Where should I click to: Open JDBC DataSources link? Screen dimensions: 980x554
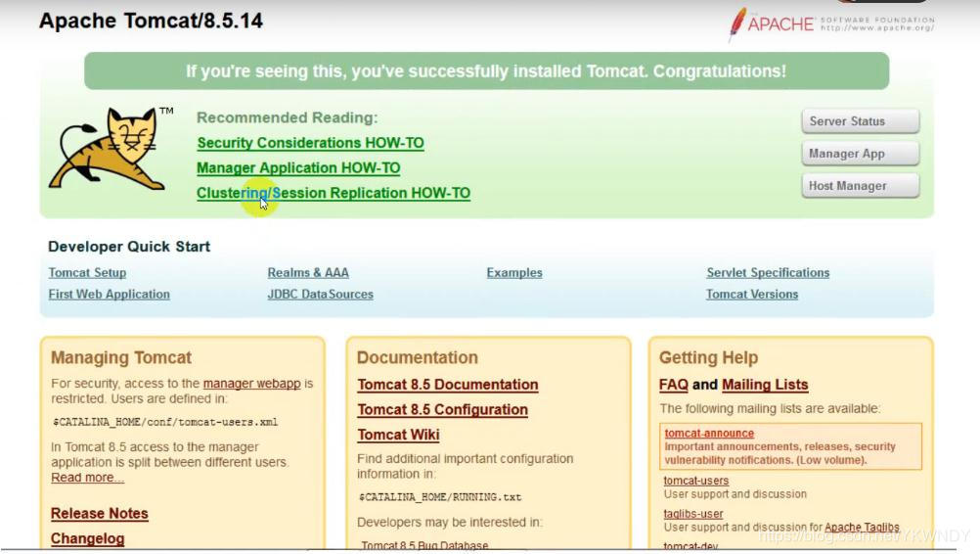(320, 294)
